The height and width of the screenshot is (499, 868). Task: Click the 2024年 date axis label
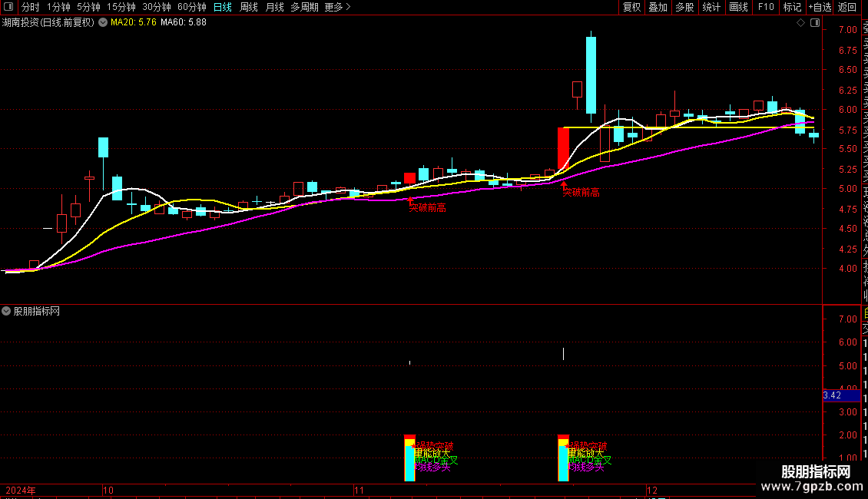pyautogui.click(x=21, y=491)
